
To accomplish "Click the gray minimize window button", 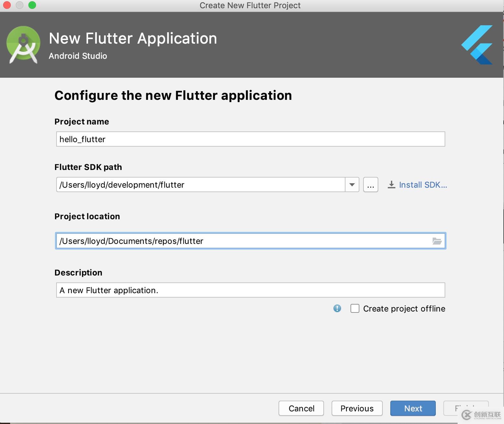I will point(20,5).
